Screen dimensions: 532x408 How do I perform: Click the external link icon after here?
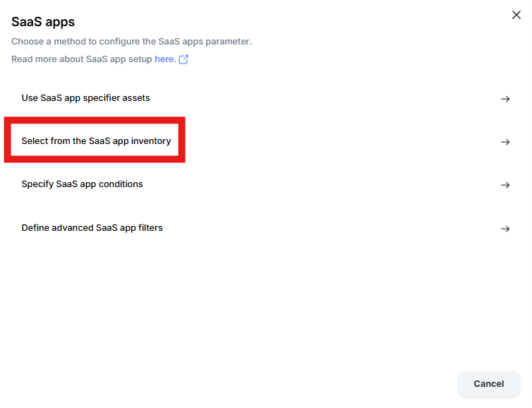[x=183, y=59]
